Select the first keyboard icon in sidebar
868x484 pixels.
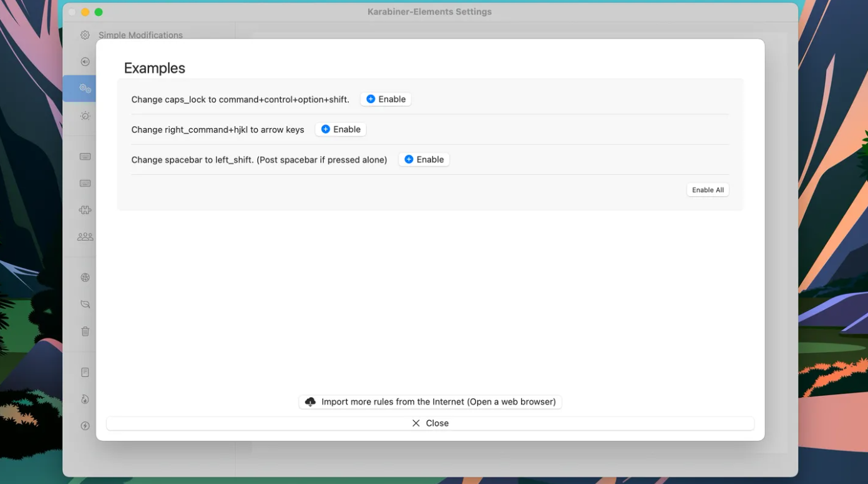(85, 157)
